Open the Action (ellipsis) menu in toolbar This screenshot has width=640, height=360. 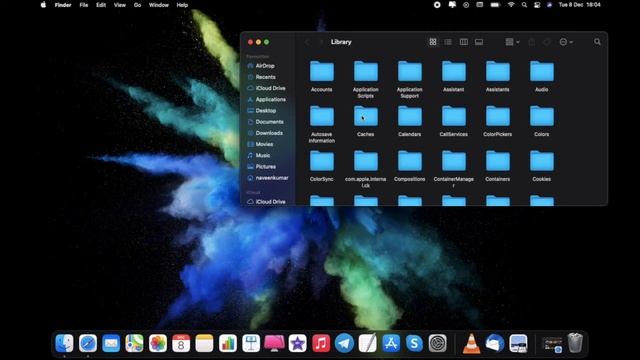[566, 42]
